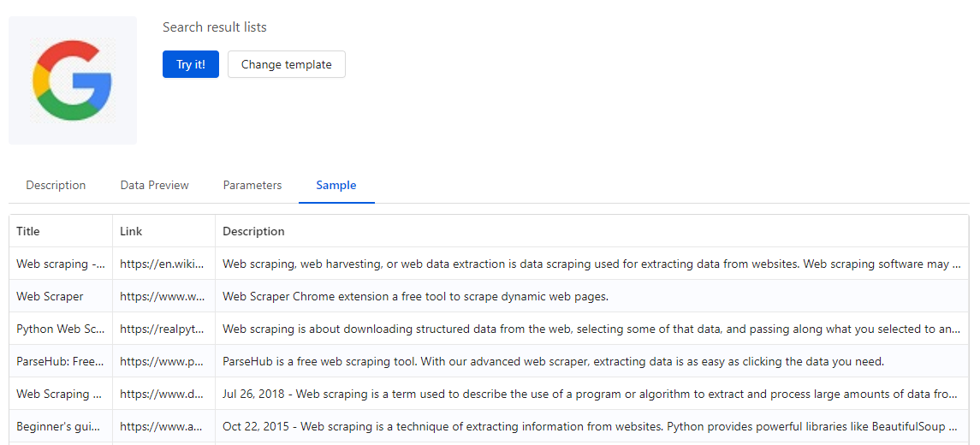Click the Description column header

point(253,231)
